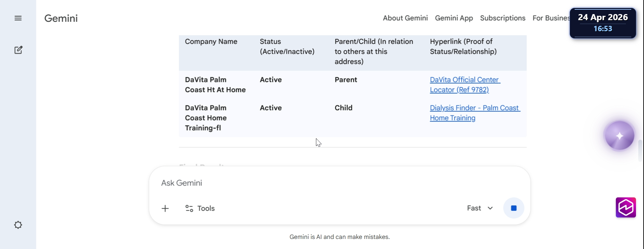Select the "DaVita Palm Coast Home Training-fl" cell
The image size is (644, 249).
pyautogui.click(x=206, y=118)
